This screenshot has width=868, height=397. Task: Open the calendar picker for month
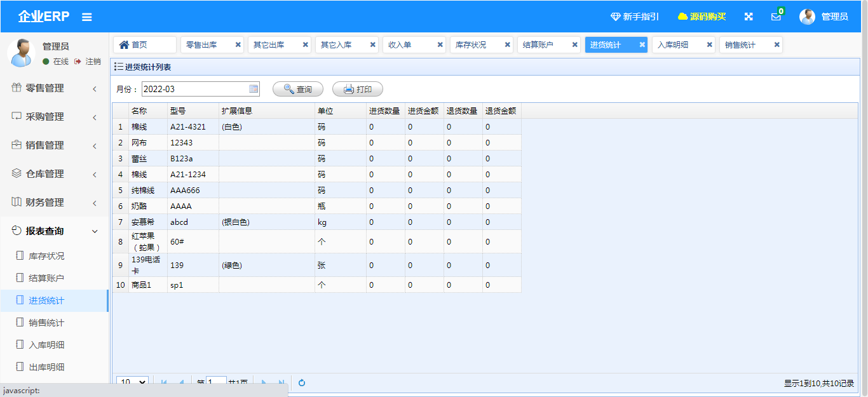point(254,89)
